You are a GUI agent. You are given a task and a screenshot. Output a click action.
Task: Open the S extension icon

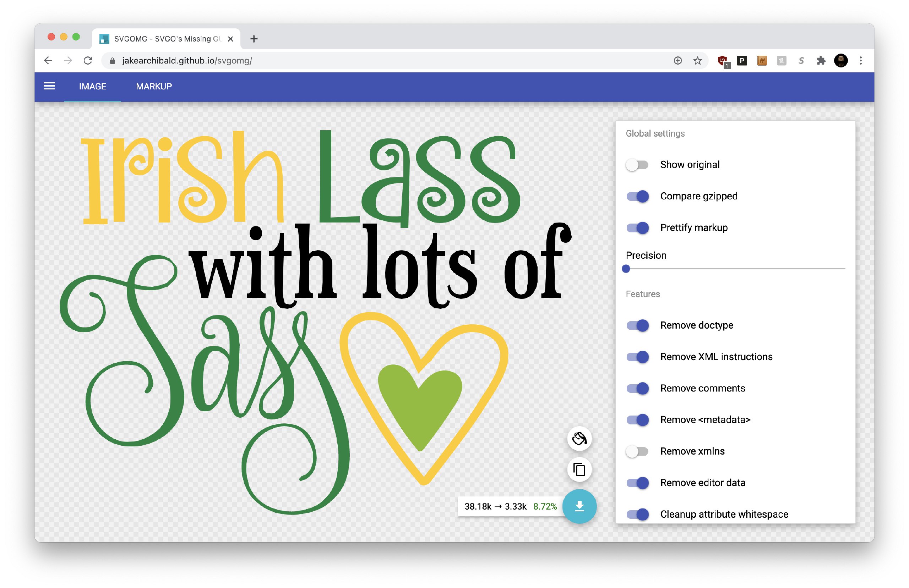tap(801, 60)
